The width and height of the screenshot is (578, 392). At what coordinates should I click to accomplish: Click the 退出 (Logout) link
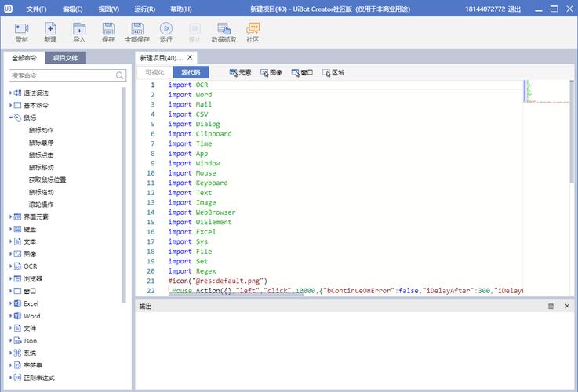514,9
